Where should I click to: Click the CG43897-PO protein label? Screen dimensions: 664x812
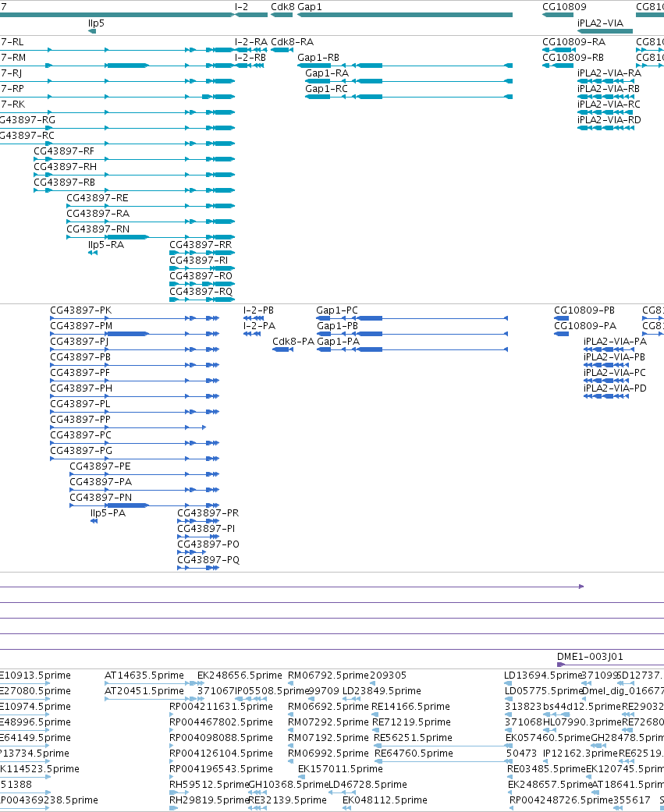208,544
